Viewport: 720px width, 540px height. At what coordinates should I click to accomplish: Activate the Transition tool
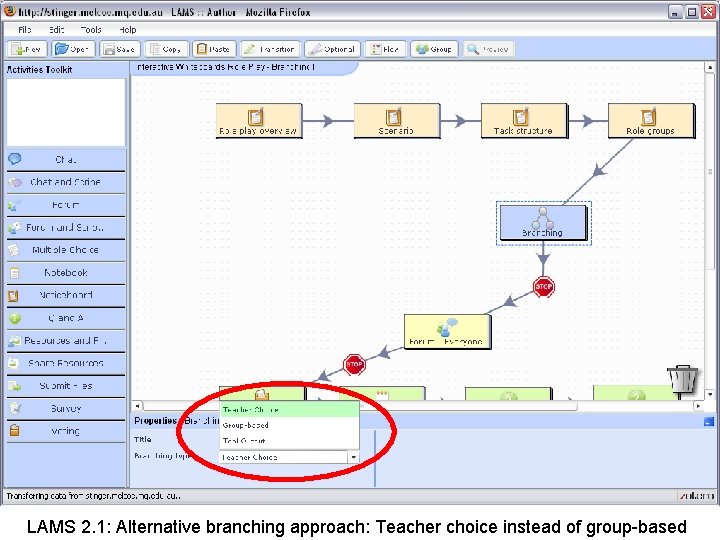(x=270, y=49)
